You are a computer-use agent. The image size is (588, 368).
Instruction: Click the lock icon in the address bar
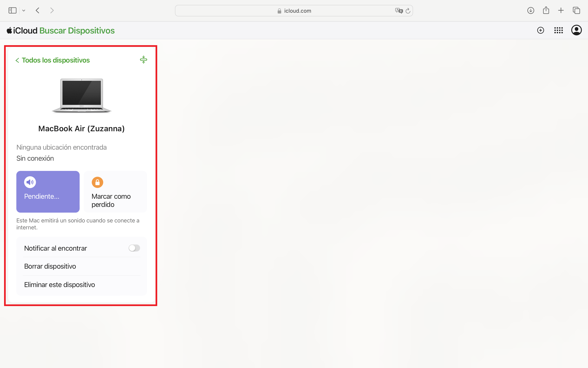280,11
